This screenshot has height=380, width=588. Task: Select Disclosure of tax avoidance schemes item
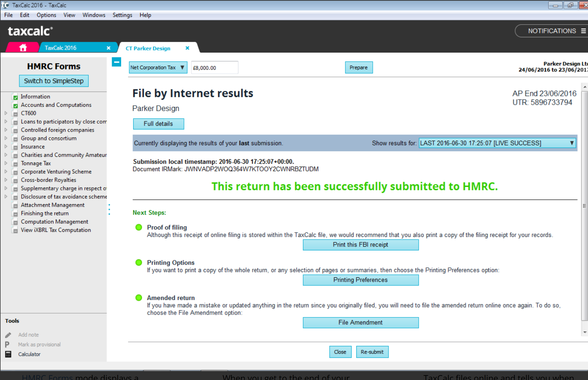(x=64, y=197)
